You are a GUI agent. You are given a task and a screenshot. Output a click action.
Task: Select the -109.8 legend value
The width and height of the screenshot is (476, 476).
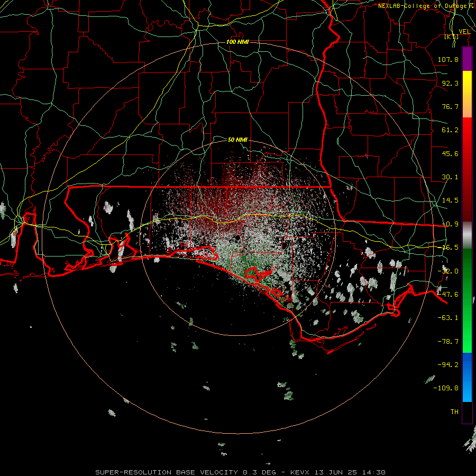[446, 388]
